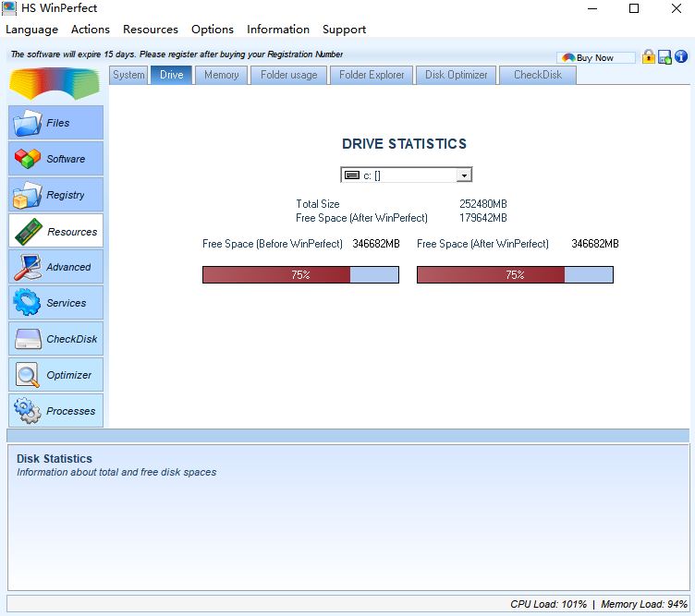Click the After WinPerfect 75% usage bar
Screen dimensions: 695x616
(x=515, y=274)
